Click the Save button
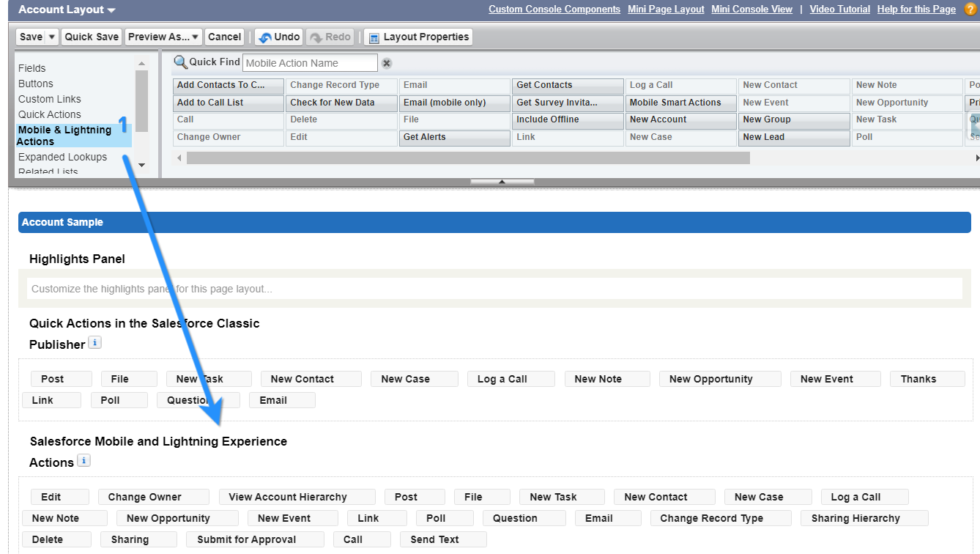This screenshot has height=554, width=980. (31, 37)
